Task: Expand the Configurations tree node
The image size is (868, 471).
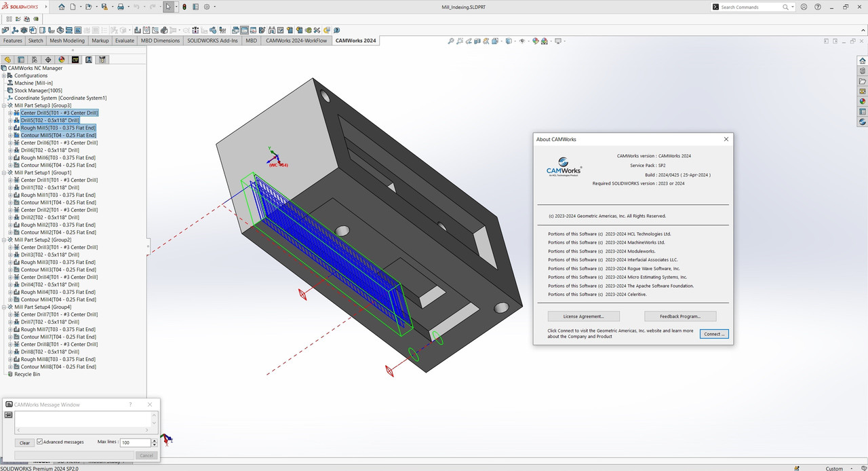Action: (x=5, y=75)
